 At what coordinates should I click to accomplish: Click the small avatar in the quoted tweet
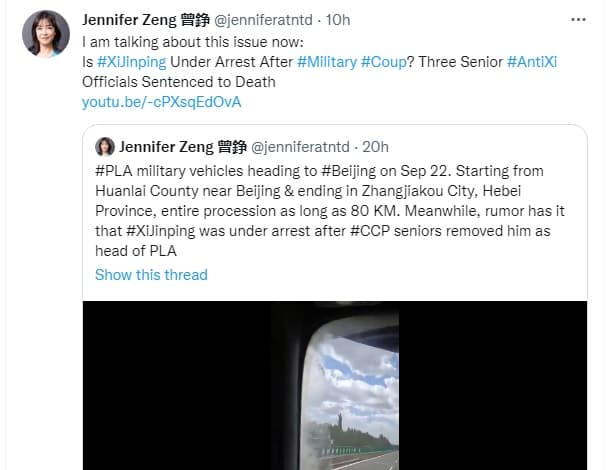point(105,147)
